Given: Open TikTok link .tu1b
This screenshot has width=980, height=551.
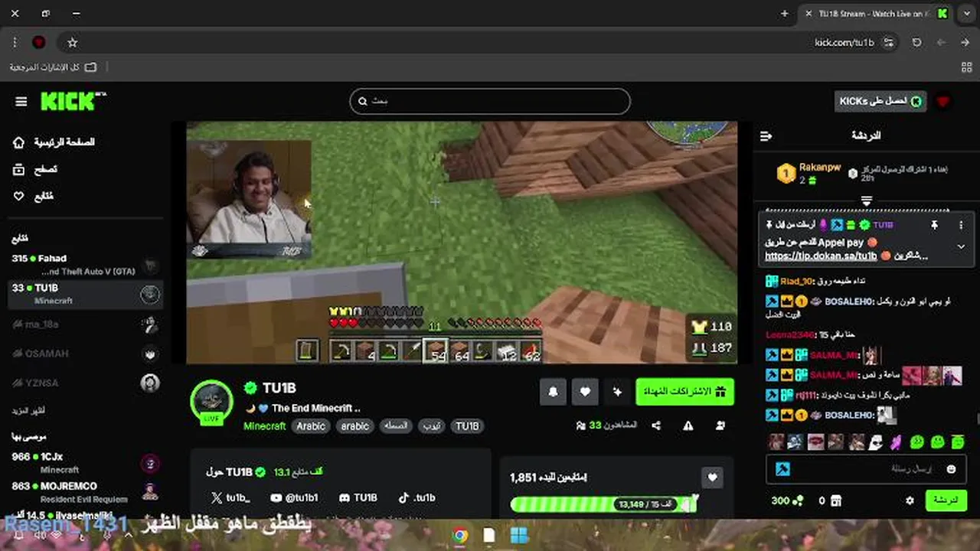Looking at the screenshot, I should tap(417, 497).
